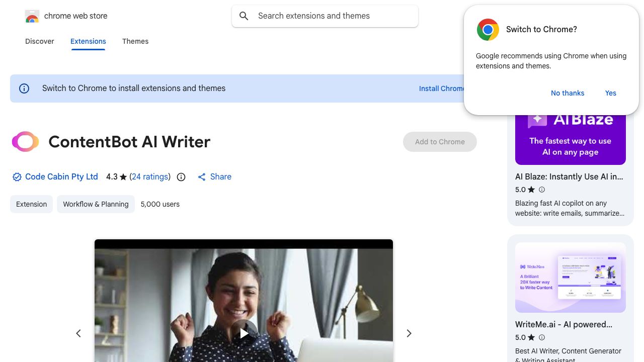Click the 5,000 users text
This screenshot has width=644, height=362.
160,204
